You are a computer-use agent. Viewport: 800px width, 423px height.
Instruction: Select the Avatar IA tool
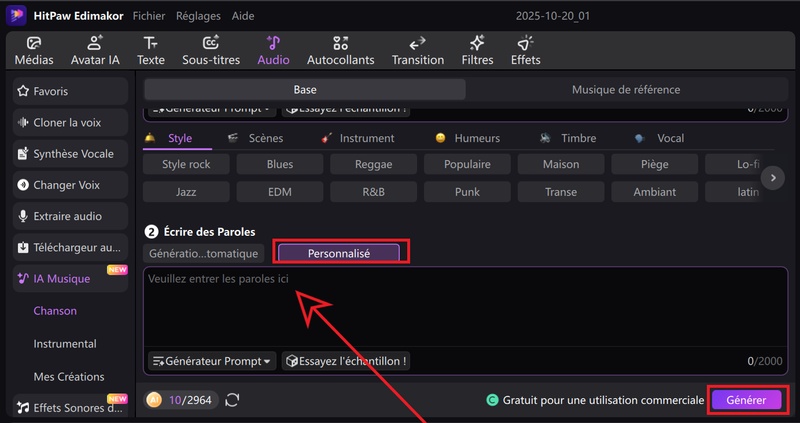click(95, 50)
